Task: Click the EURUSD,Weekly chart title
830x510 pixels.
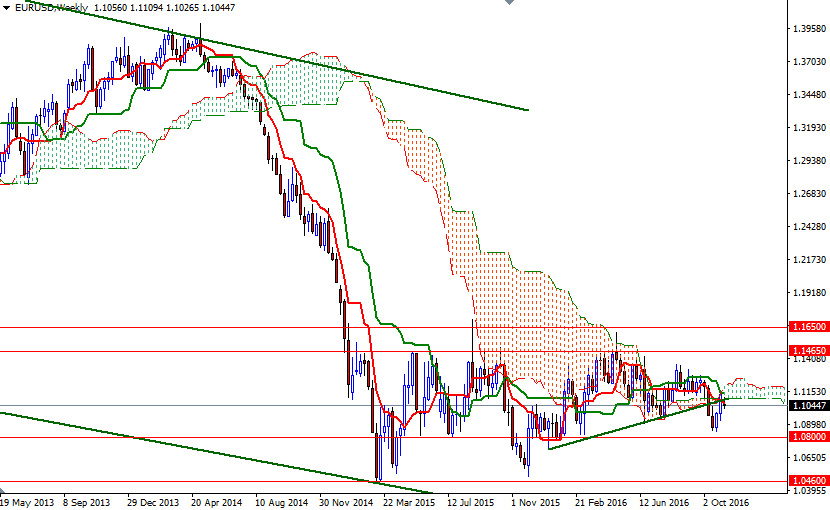Action: (x=51, y=8)
